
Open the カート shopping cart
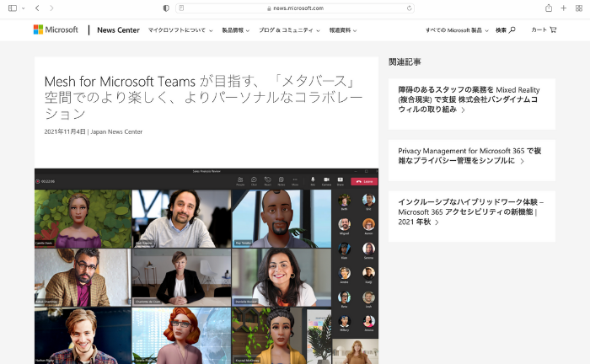(x=544, y=29)
